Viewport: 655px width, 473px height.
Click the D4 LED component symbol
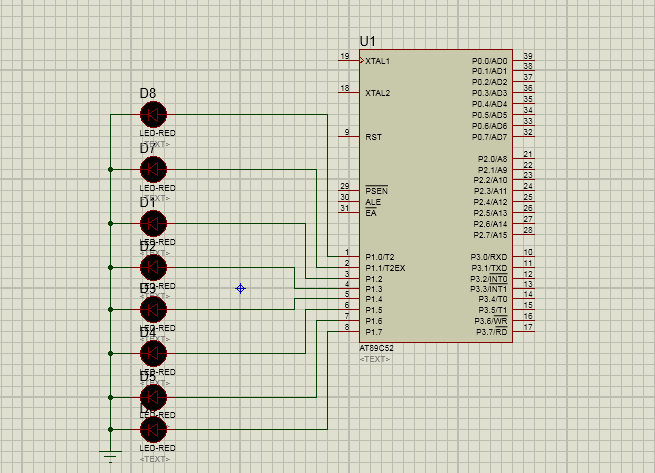point(153,353)
